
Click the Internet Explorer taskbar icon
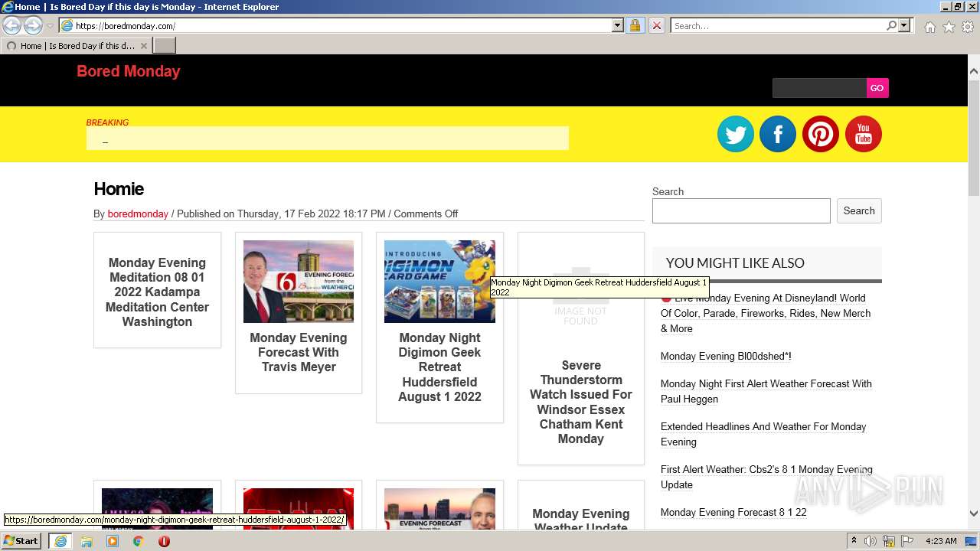(60, 541)
